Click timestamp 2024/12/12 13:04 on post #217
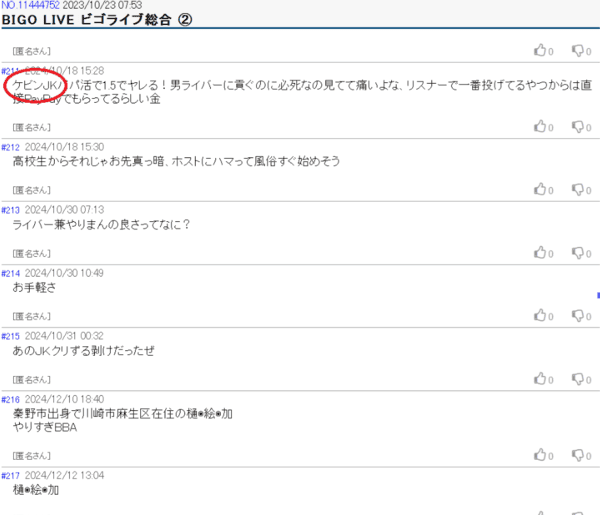 64,475
